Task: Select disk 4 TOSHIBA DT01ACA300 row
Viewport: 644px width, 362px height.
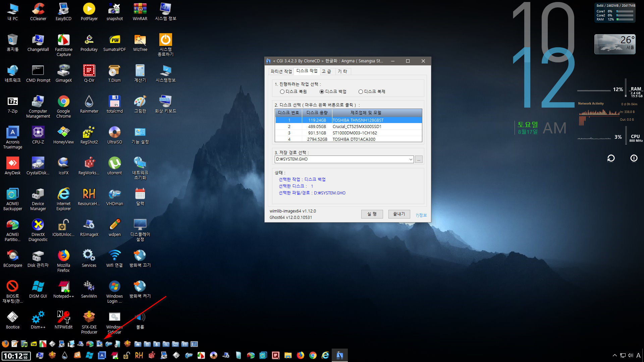Action: (348, 139)
